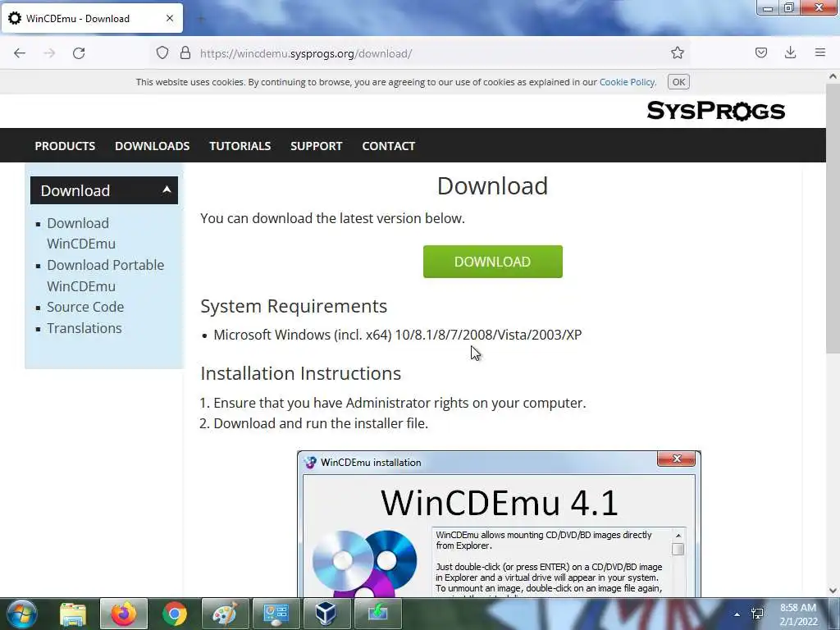Click the Firefox taskbar icon
Screen dimensions: 840x630
[x=123, y=614]
